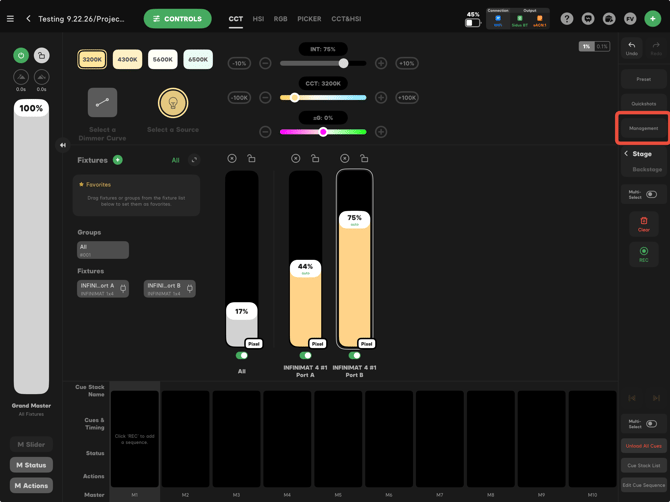This screenshot has height=502, width=670.
Task: Click the green plus icon beside Fixtures
Action: point(118,160)
